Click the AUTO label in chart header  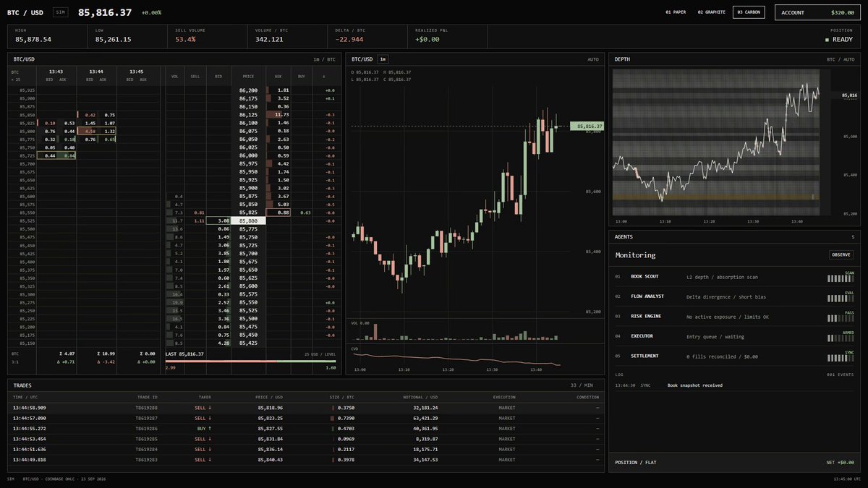coord(593,59)
